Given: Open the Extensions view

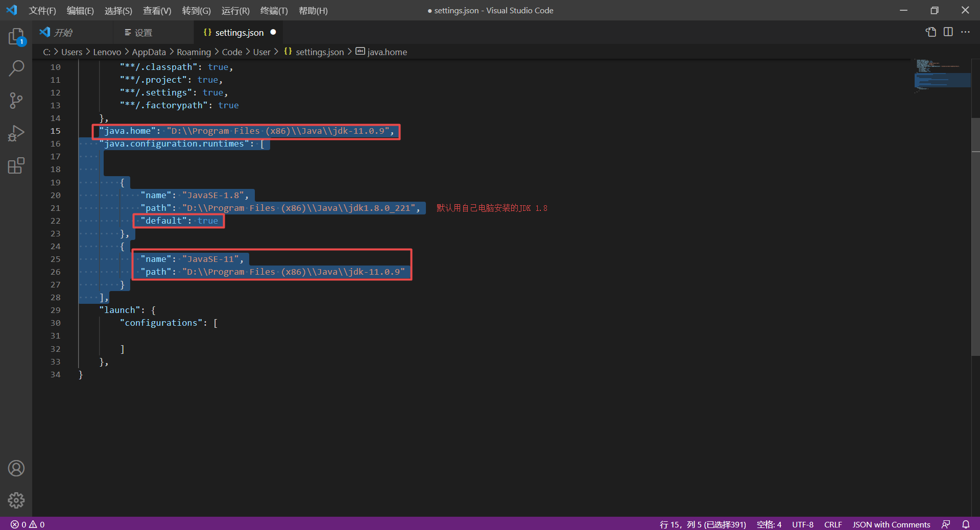Looking at the screenshot, I should click(16, 165).
